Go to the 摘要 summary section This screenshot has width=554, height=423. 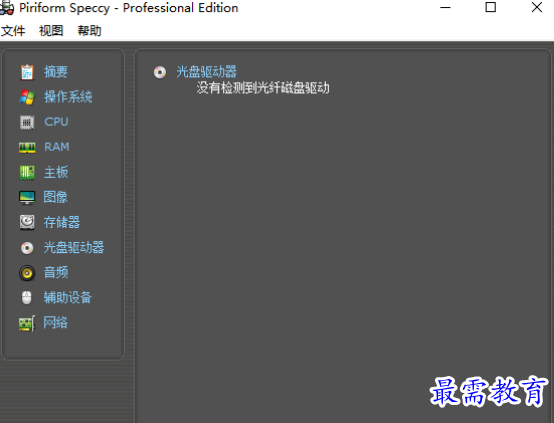[56, 72]
